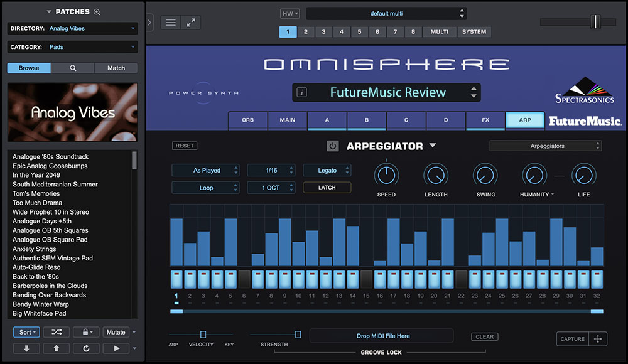Enable arpeggiator step 22 button
Image resolution: width=628 pixels, height=364 pixels.
tap(461, 279)
